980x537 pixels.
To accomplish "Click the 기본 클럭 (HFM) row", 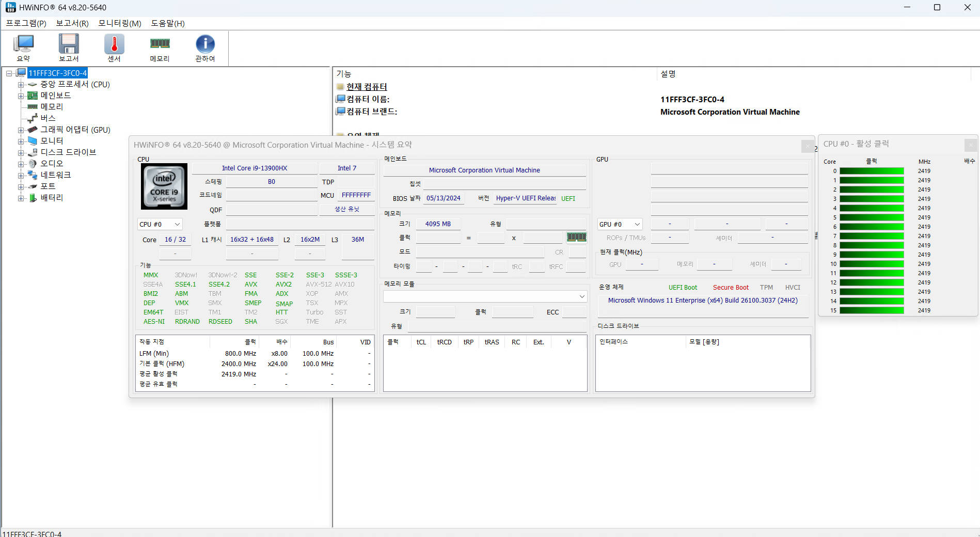I will point(255,364).
